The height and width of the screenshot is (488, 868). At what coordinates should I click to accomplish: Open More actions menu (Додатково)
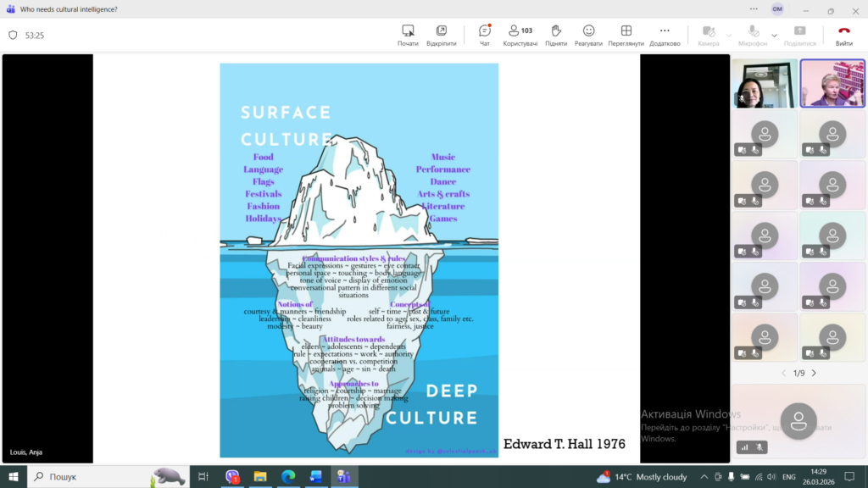pos(665,35)
